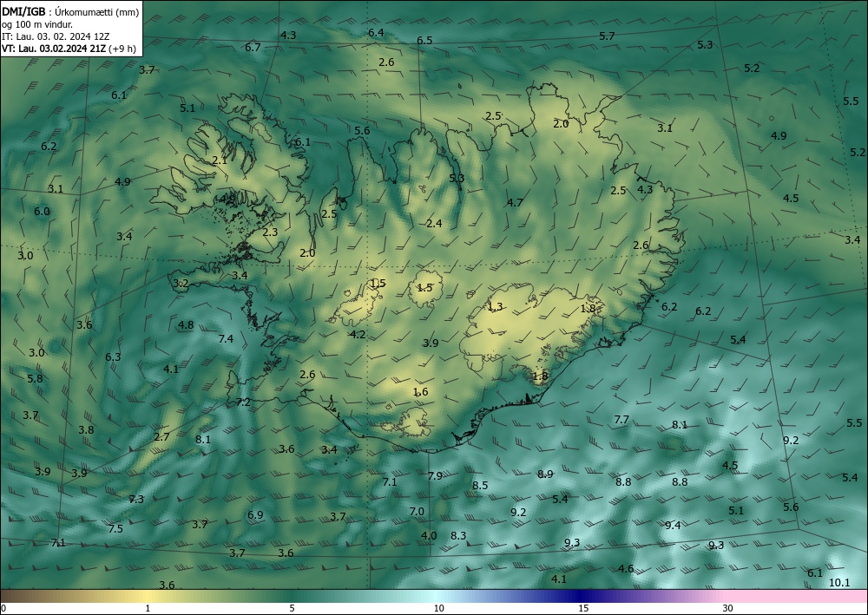Click the 3.8 value on the map
This screenshot has height=615, width=868.
click(x=86, y=429)
